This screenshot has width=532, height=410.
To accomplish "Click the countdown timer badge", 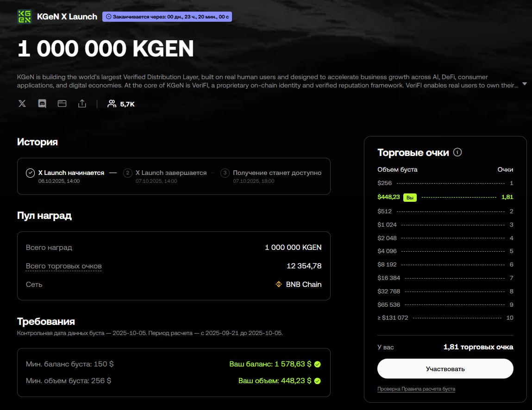I will [x=167, y=17].
